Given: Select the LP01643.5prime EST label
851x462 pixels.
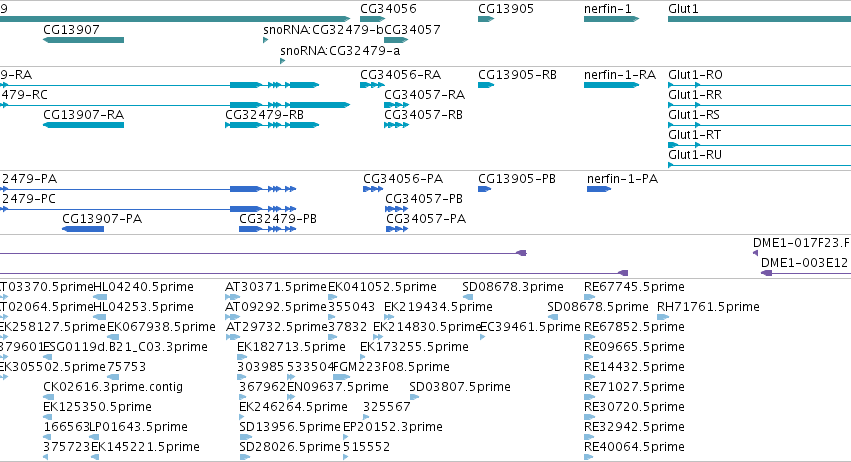Looking at the screenshot, I should click(138, 427).
